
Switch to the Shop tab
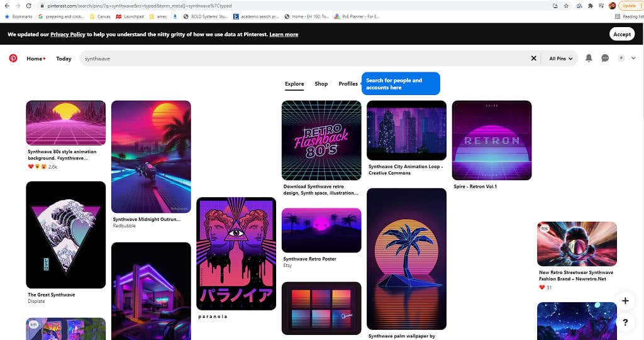[x=321, y=84]
